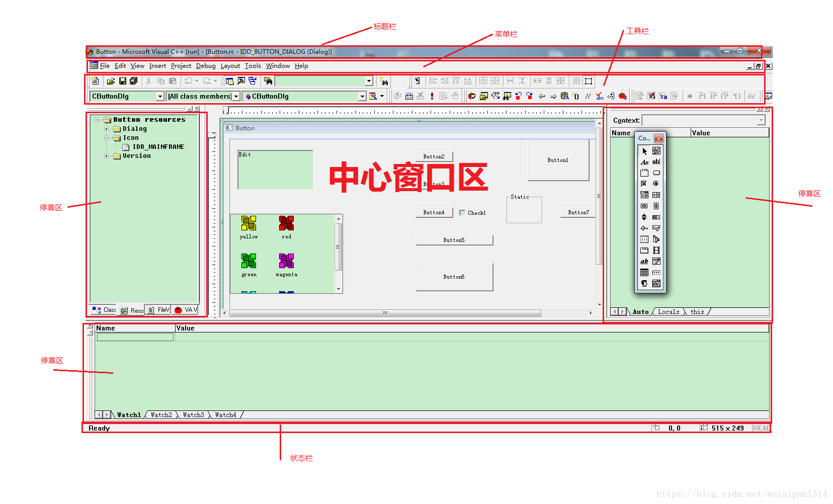This screenshot has width=833, height=504.
Task: Select Button4 in the dialog editor
Action: [x=434, y=213]
